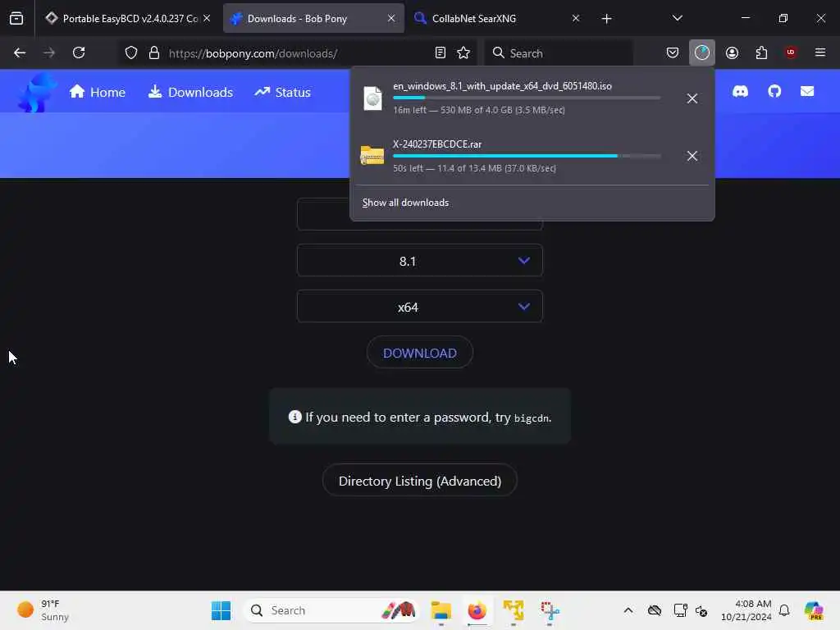
Task: Open the Discord link icon in site header
Action: pyautogui.click(x=740, y=92)
